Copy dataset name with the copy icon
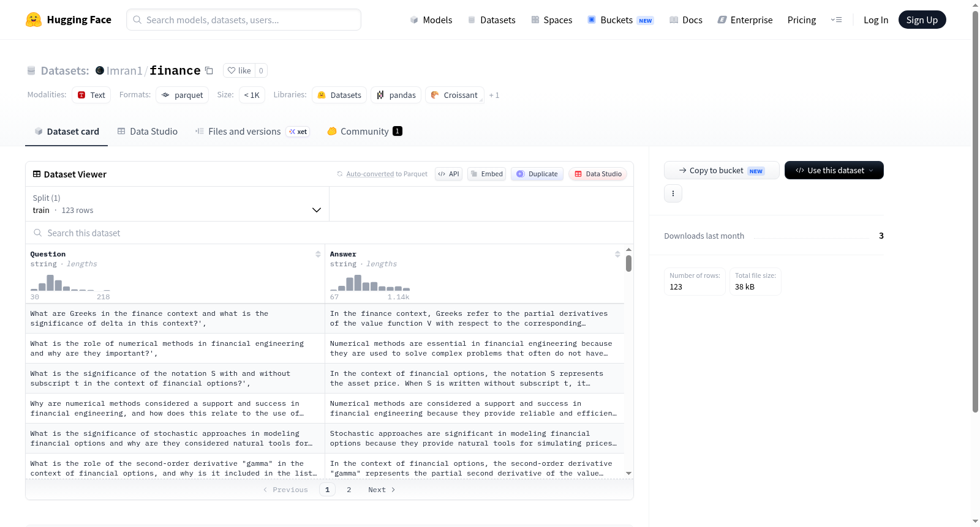The width and height of the screenshot is (980, 527). 209,70
